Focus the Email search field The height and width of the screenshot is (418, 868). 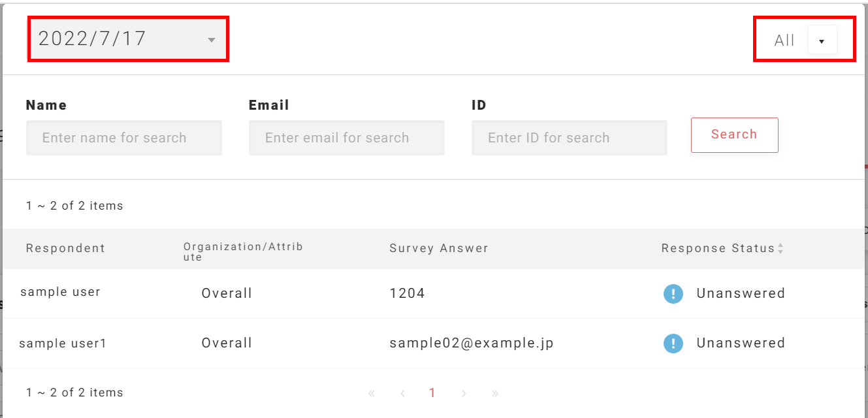(x=346, y=138)
